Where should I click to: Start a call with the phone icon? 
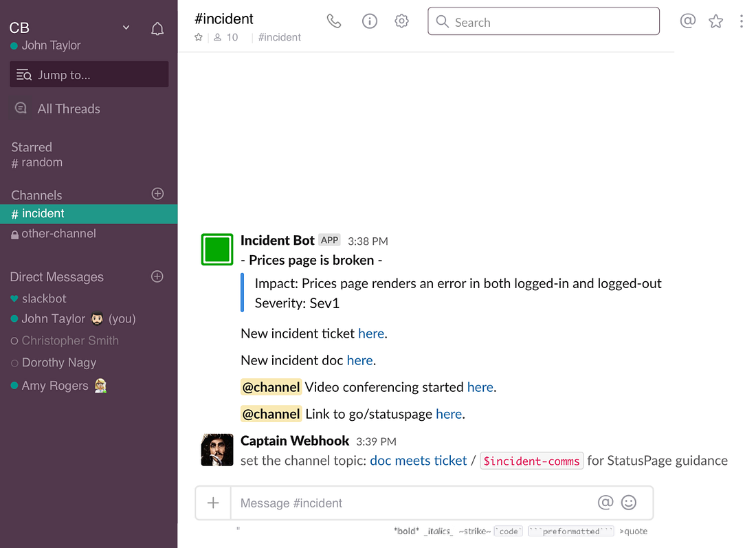coord(333,21)
